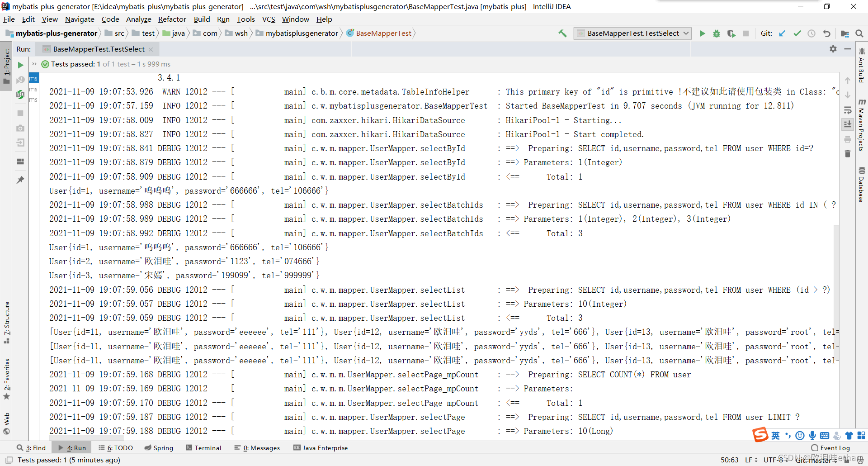Viewport: 868px width, 466px height.
Task: Close the BaseMapperTest.TestSelect run tab
Action: (151, 49)
